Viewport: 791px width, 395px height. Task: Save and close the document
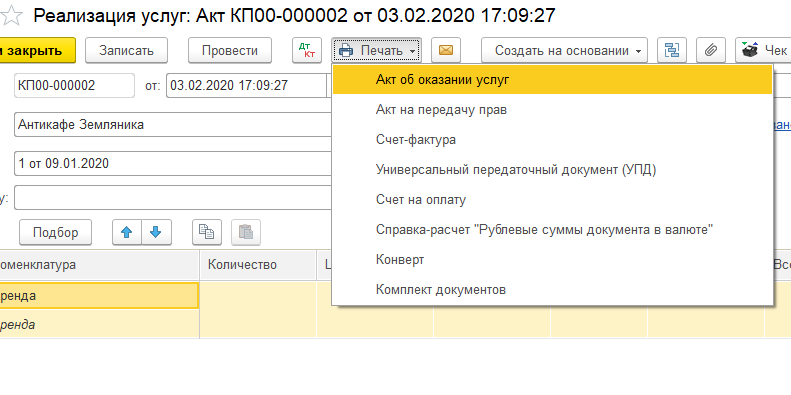(37, 50)
